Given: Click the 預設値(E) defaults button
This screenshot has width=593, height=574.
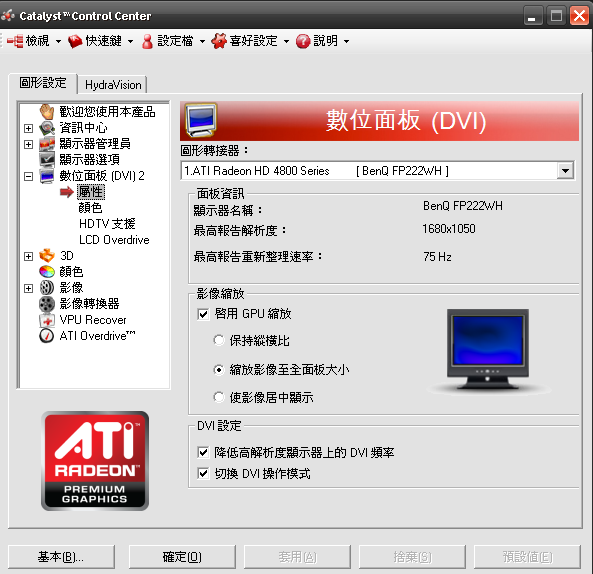Looking at the screenshot, I should (527, 557).
